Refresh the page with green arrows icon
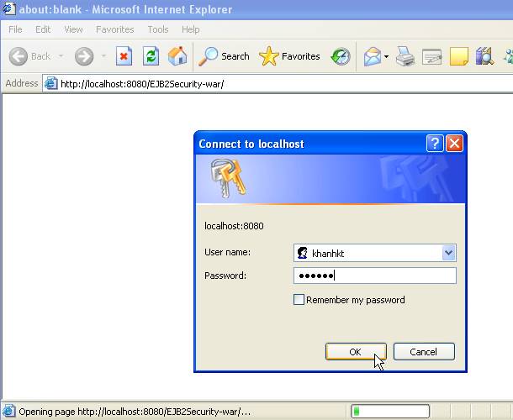Image resolution: width=513 pixels, height=420 pixels. click(x=151, y=56)
